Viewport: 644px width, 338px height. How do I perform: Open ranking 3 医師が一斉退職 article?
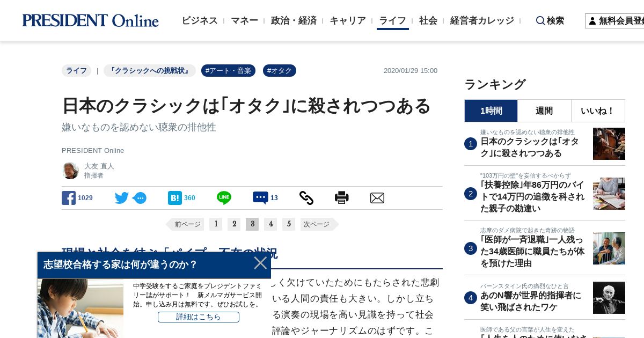(x=532, y=252)
